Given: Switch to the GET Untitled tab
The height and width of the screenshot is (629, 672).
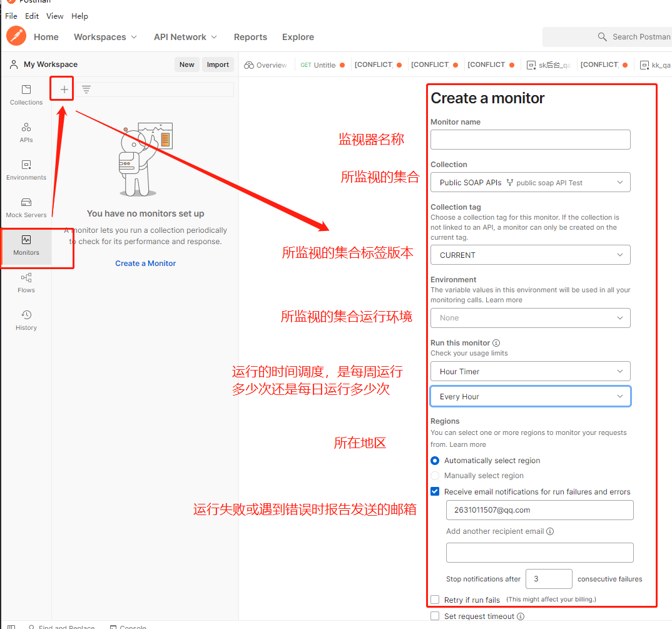Looking at the screenshot, I should pyautogui.click(x=322, y=64).
